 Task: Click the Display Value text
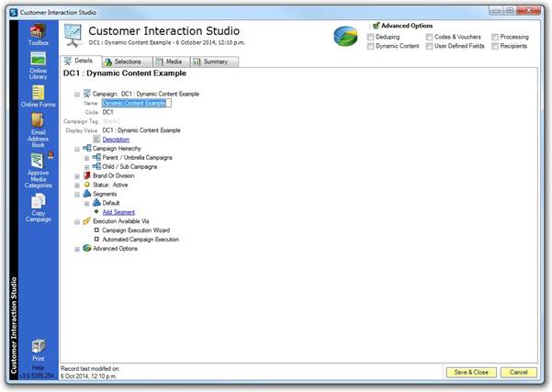(x=141, y=130)
